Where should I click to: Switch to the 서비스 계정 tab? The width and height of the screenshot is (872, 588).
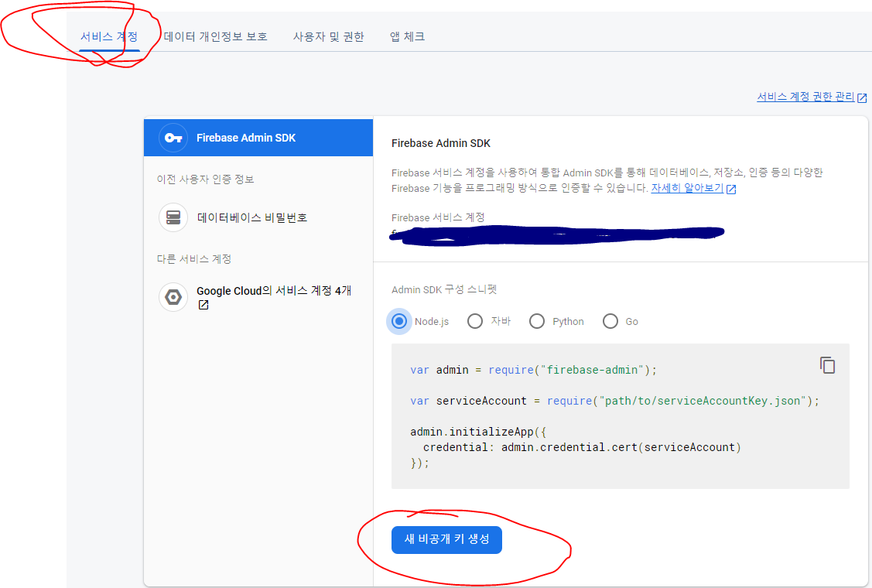[109, 36]
